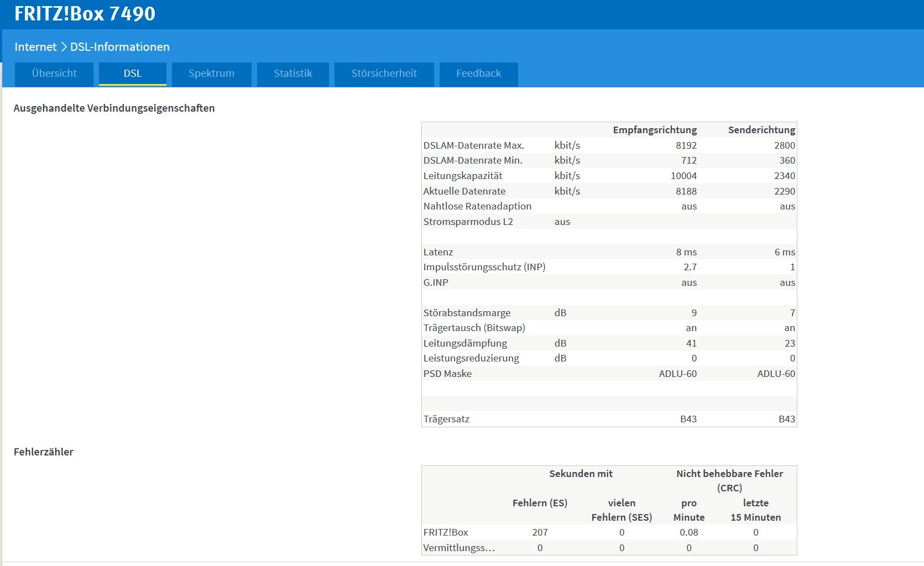Click the PSD Maske row label
The width and height of the screenshot is (924, 566).
tap(447, 374)
